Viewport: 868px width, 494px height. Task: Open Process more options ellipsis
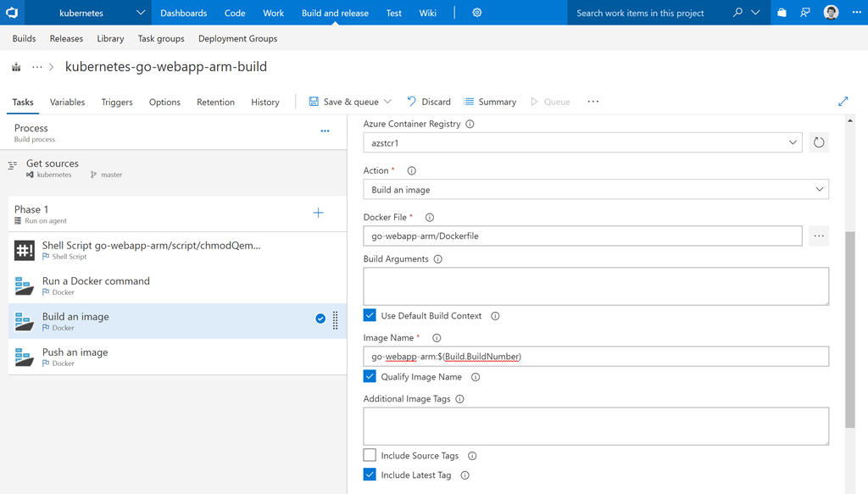click(x=325, y=131)
